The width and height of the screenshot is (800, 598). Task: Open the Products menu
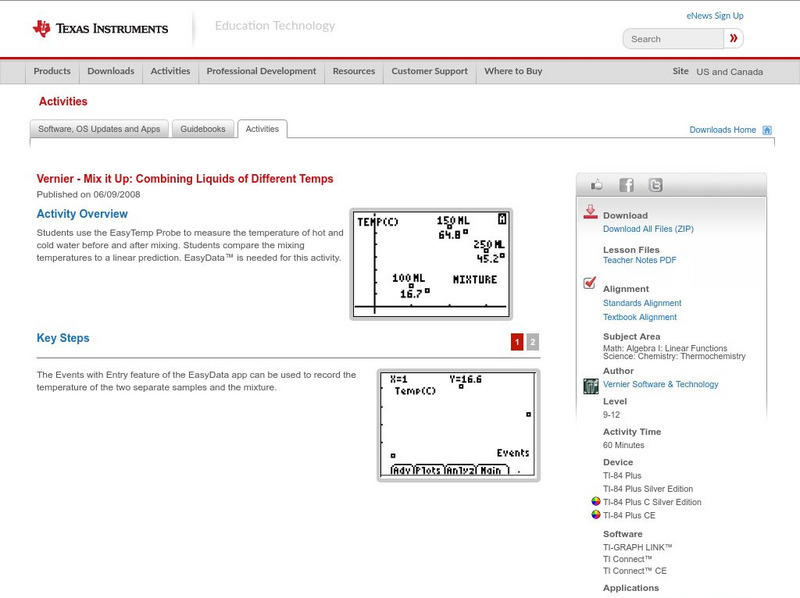tap(52, 71)
